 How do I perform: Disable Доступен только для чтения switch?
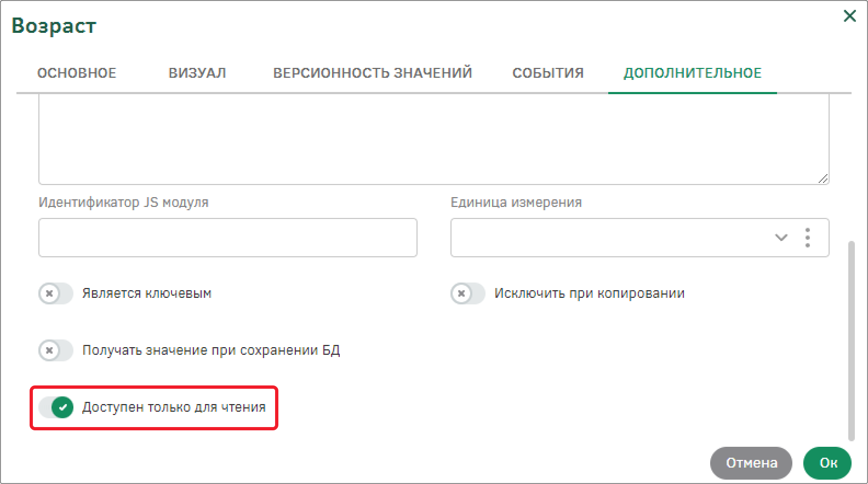[56, 407]
